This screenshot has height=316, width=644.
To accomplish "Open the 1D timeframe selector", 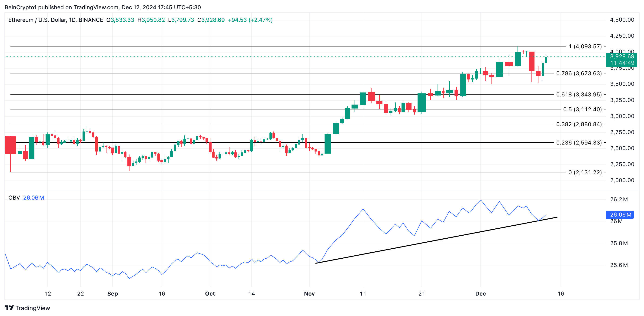I will [72, 20].
